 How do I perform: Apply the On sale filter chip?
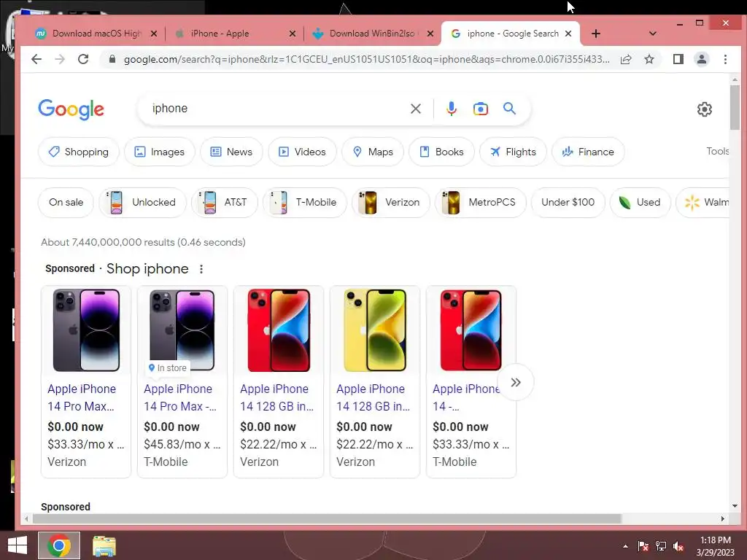click(x=66, y=203)
